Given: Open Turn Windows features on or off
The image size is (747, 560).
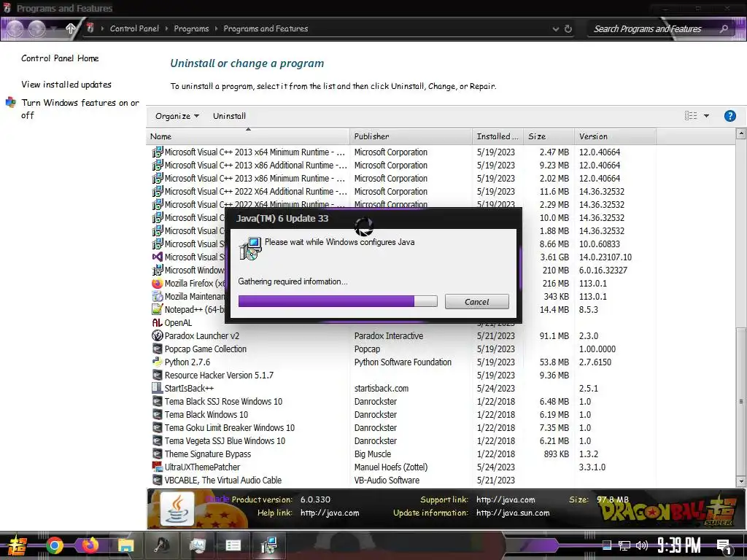Looking at the screenshot, I should point(80,109).
